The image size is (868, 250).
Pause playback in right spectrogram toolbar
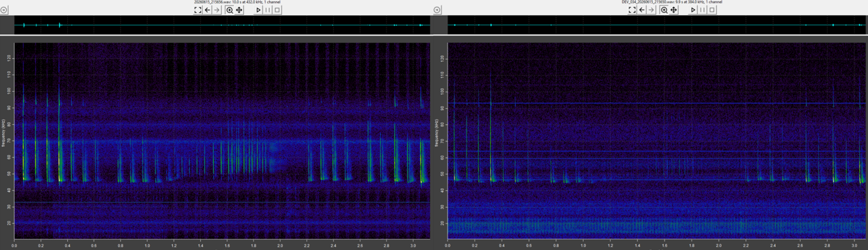703,10
